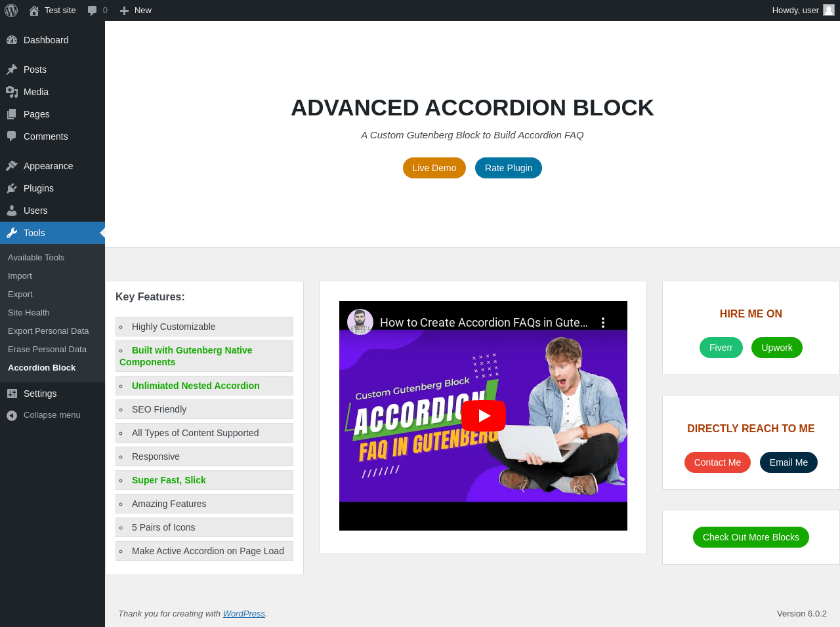
Task: Click the Media library icon
Action: pos(12,92)
